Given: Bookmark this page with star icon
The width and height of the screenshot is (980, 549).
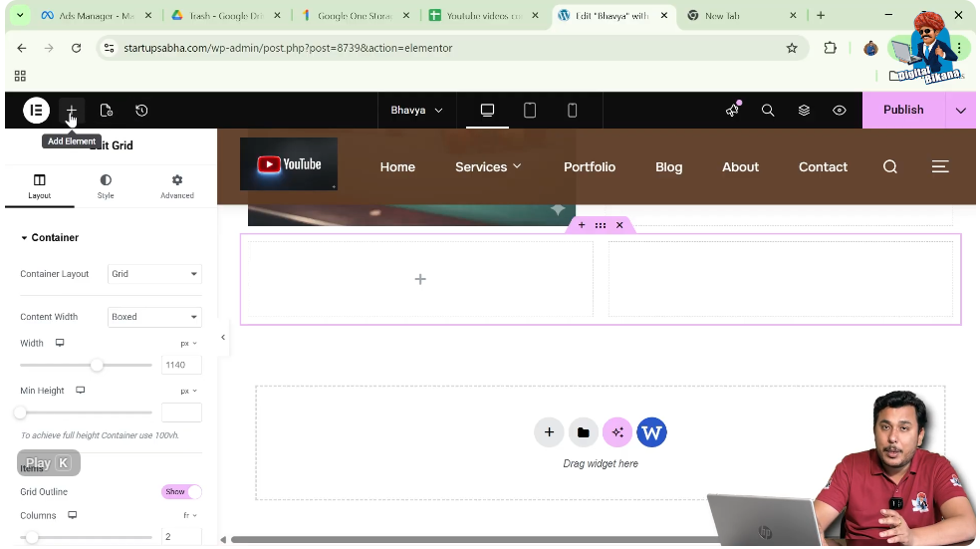Looking at the screenshot, I should tap(792, 48).
